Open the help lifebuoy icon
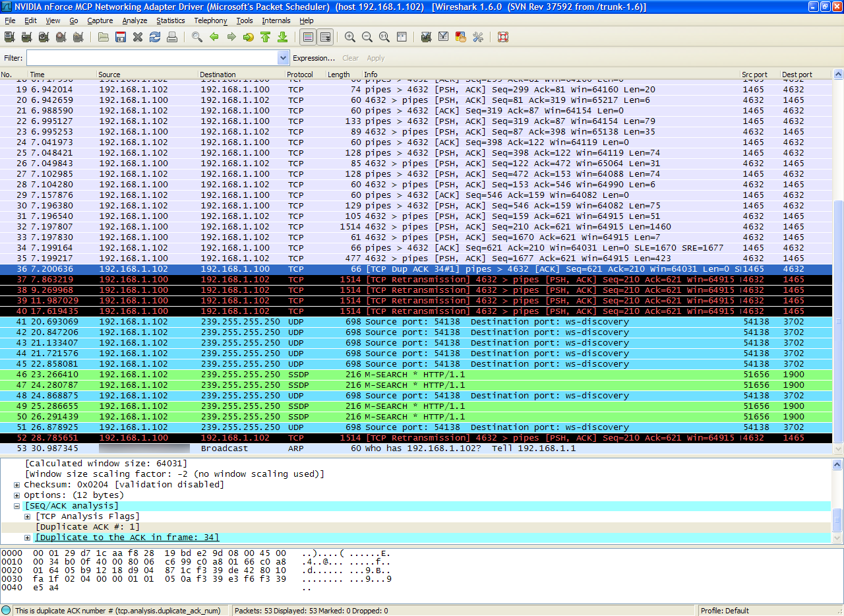 [x=503, y=37]
